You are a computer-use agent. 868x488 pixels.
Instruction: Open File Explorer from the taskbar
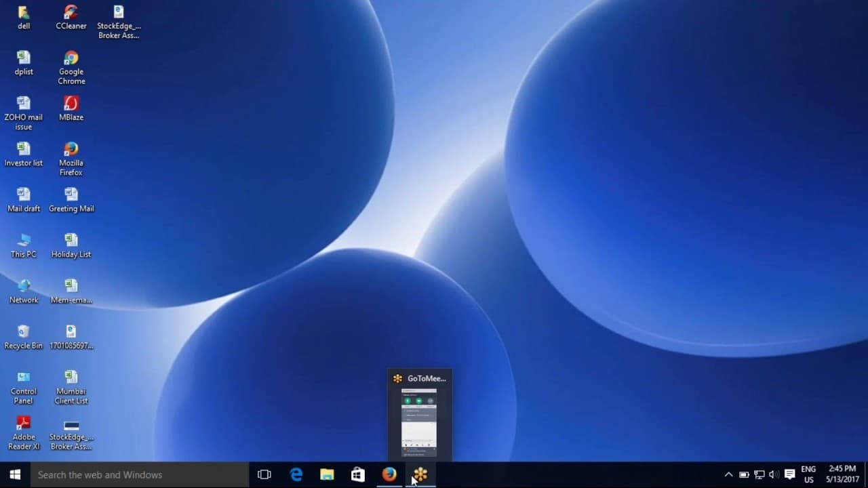point(327,474)
